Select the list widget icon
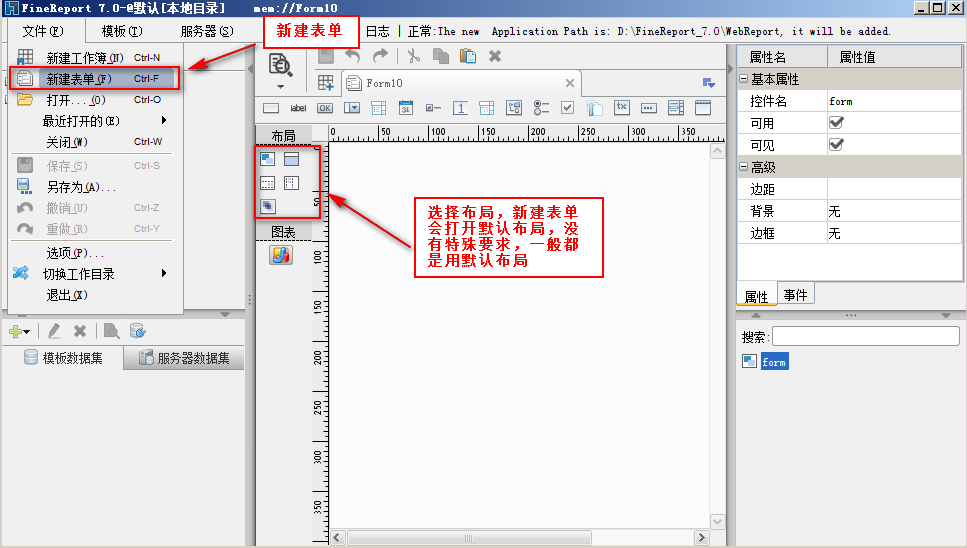The height and width of the screenshot is (548, 967). 676,108
